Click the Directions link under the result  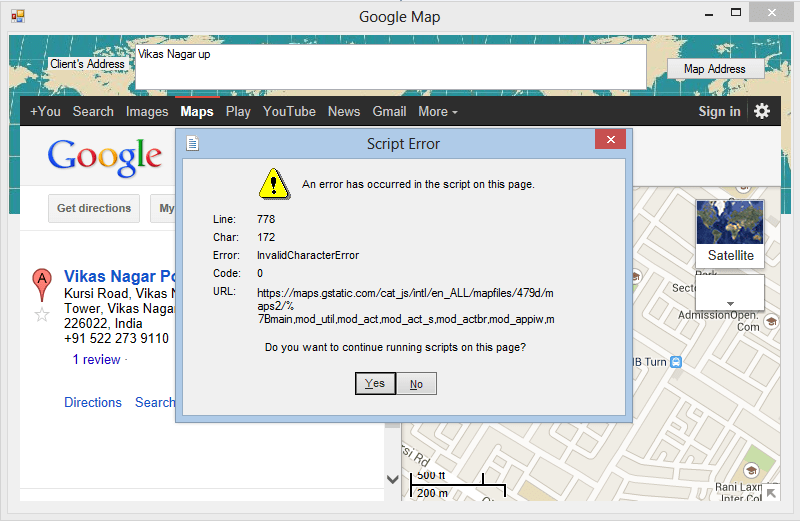pos(93,402)
